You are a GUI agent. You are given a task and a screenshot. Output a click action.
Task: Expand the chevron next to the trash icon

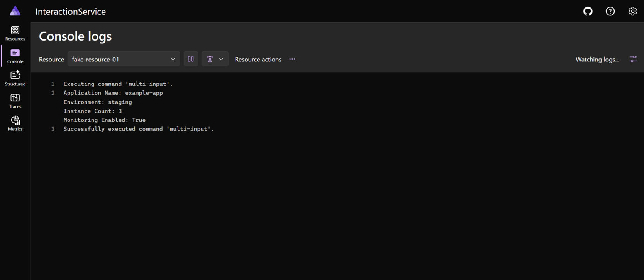[221, 59]
